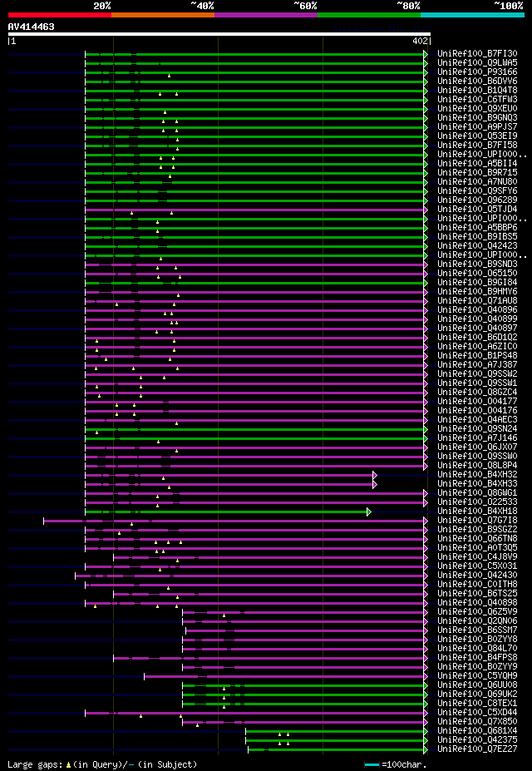532x771 pixels.
Task: Click the cyan 100char scale bar
Action: (372, 764)
